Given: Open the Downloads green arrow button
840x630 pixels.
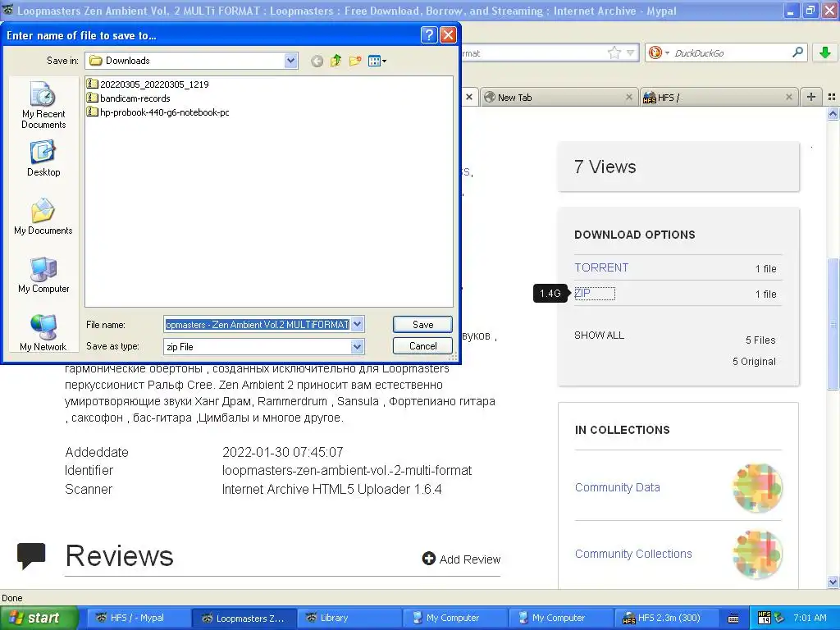Looking at the screenshot, I should (825, 52).
